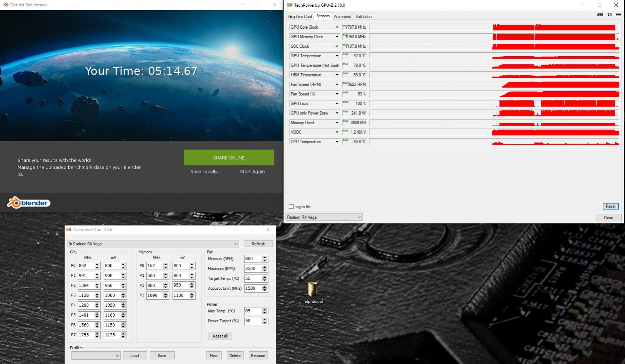Click the GPU Load sensor history graph

pyautogui.click(x=494, y=104)
